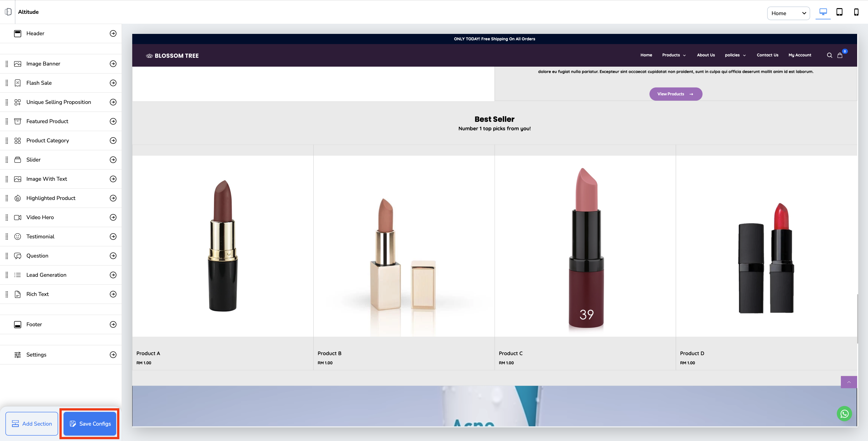Viewport: 868px width, 441px height.
Task: Open Image Banner section arrow
Action: coord(113,64)
